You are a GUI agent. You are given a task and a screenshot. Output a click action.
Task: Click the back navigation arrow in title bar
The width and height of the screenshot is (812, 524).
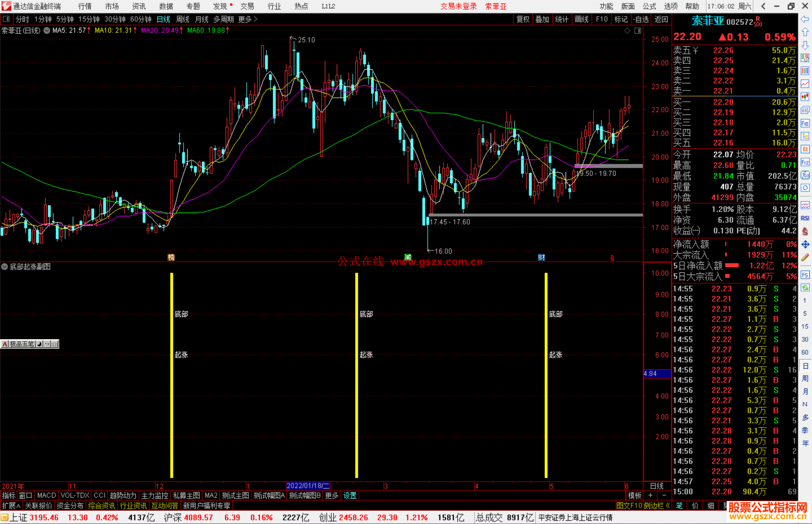(x=763, y=6)
